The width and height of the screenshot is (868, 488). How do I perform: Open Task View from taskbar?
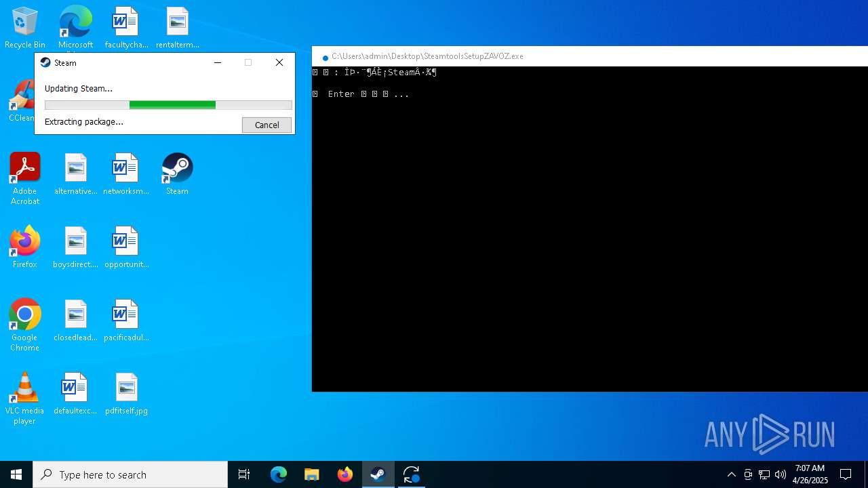(244, 474)
